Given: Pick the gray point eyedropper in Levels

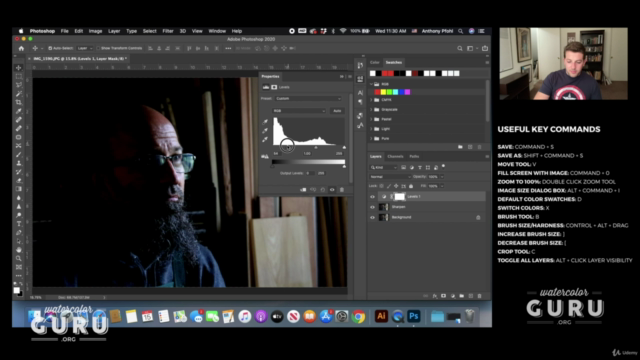Looking at the screenshot, I should 265,131.
